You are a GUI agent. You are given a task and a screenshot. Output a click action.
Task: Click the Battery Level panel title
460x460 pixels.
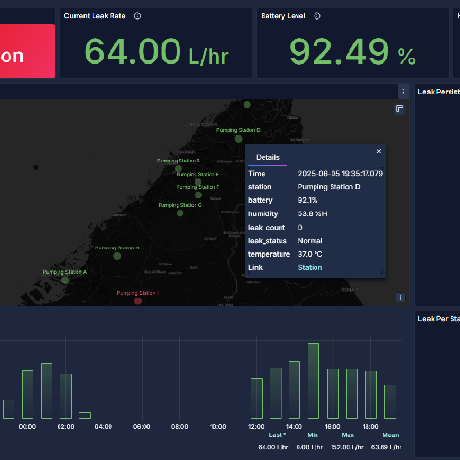[x=283, y=16]
